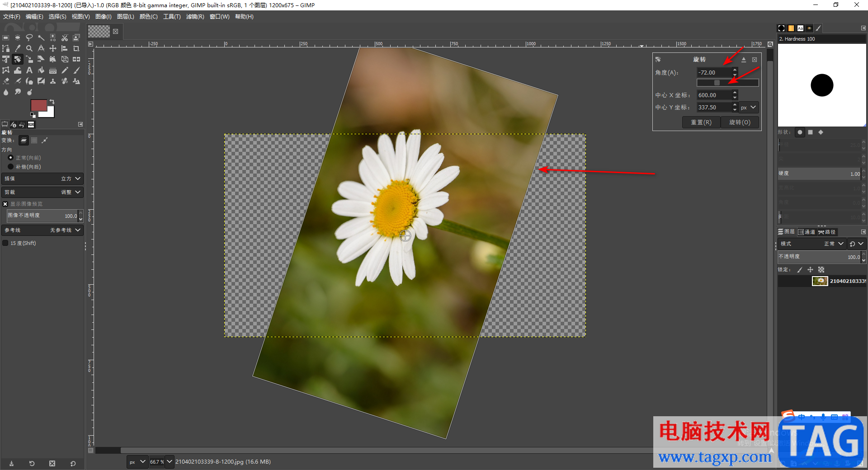Select the Text tool

(29, 70)
